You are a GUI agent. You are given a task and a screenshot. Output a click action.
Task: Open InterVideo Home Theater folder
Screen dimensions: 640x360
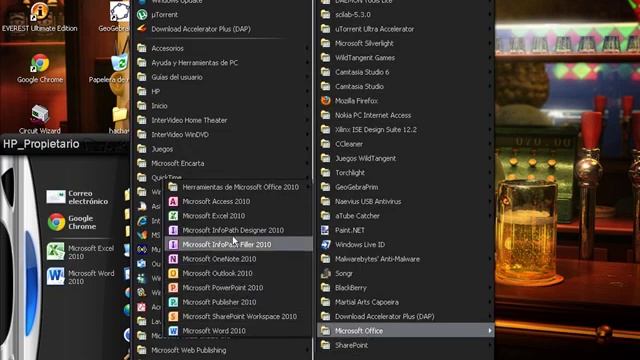pos(222,120)
